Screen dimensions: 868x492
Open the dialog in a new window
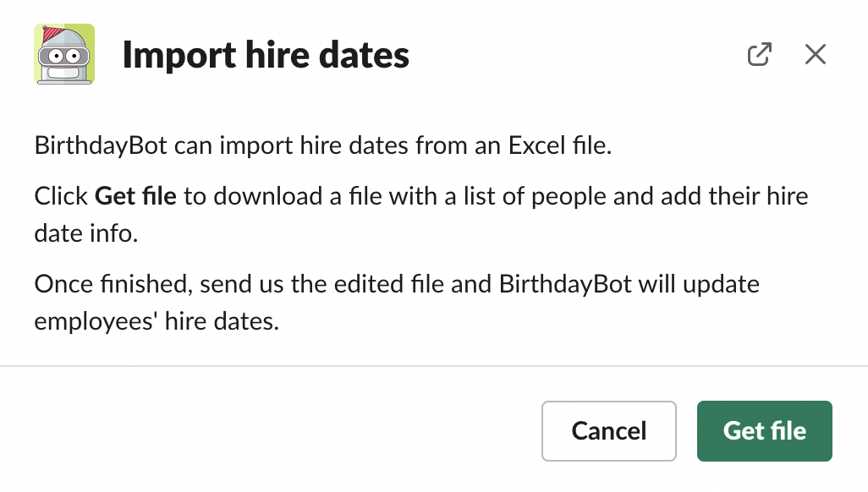click(759, 55)
